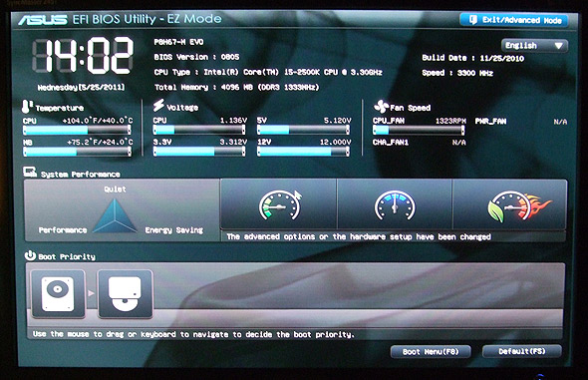Screen dimensions: 588x380
Task: Click Exit/Advanced Mode button
Action: 513,20
